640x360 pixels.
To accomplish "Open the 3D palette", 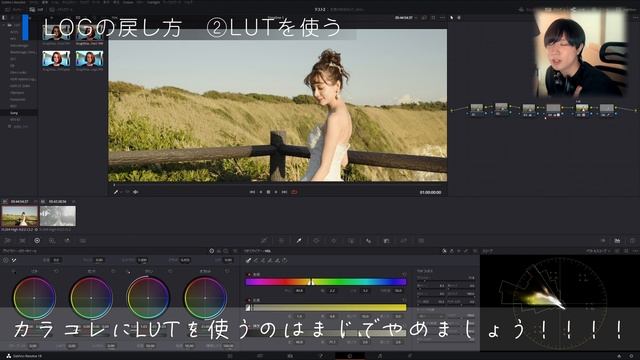I will click(421, 241).
